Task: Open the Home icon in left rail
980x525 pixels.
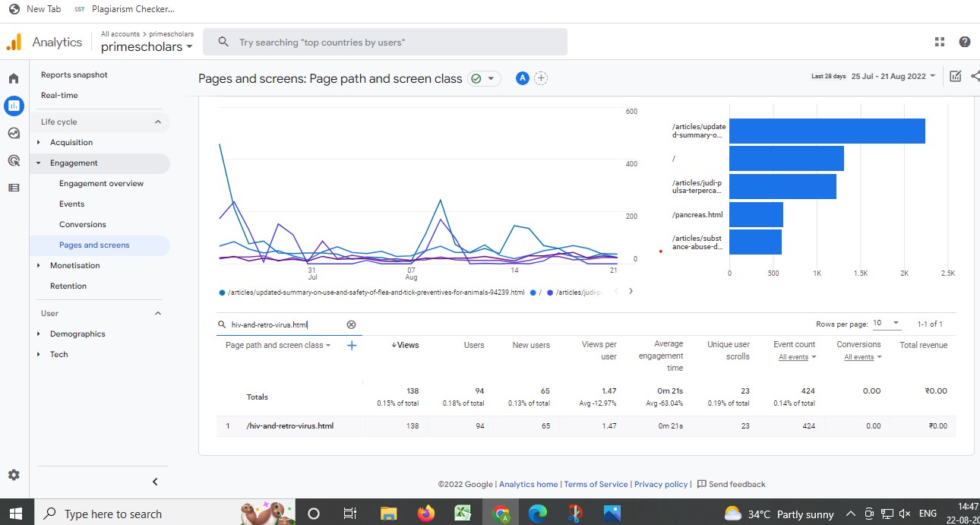Action: tap(14, 78)
